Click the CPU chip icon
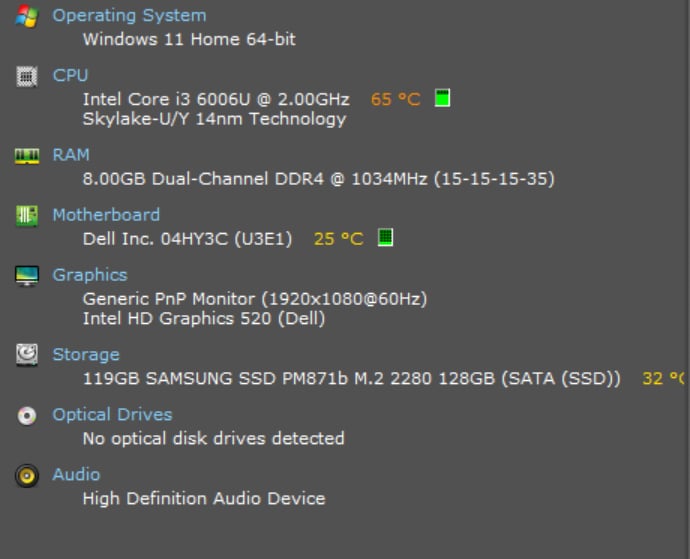 (27, 76)
